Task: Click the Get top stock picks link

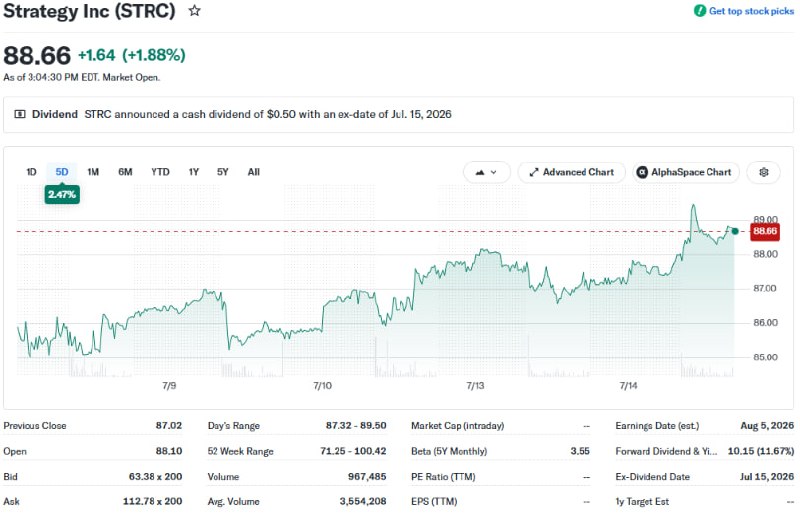Action: tap(751, 11)
